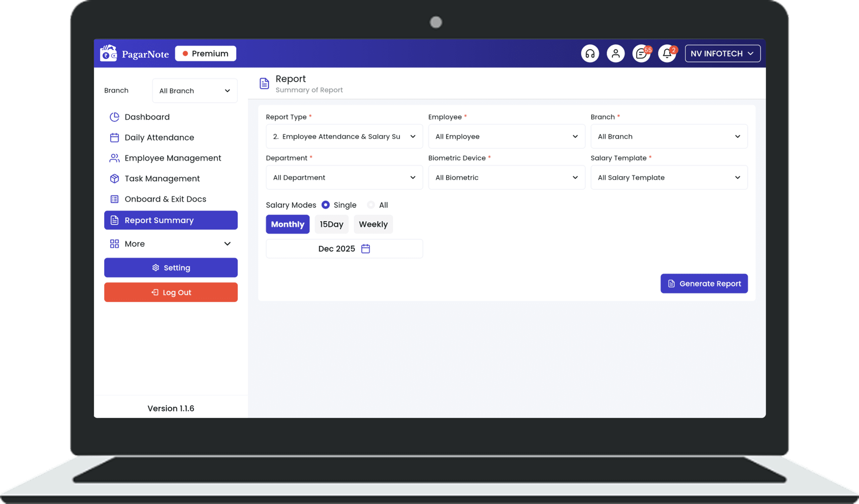Open the Biometric Device dropdown
The image size is (859, 504).
tap(507, 177)
